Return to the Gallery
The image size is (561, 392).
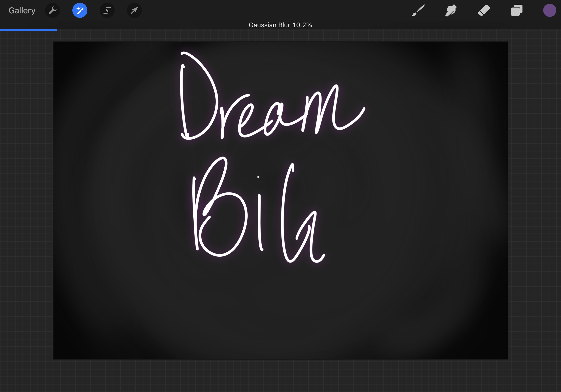pyautogui.click(x=22, y=11)
